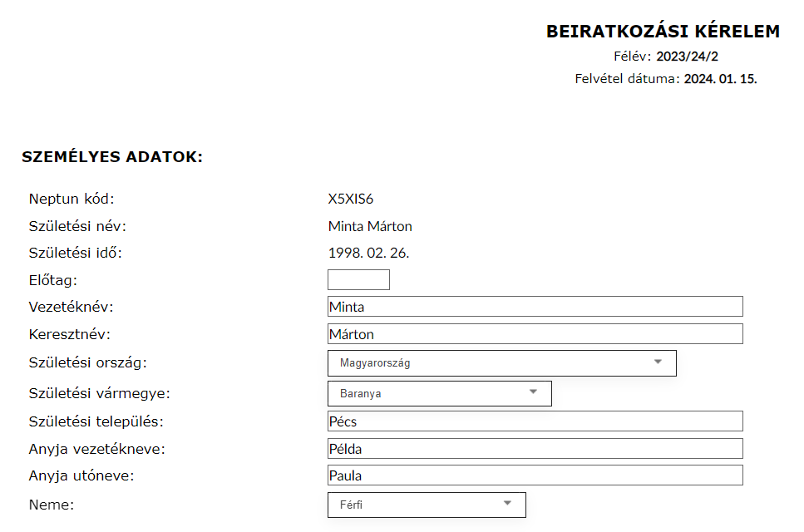Click the arrow icon of Neme dropdown
The width and height of the screenshot is (804, 532).
pyautogui.click(x=508, y=504)
